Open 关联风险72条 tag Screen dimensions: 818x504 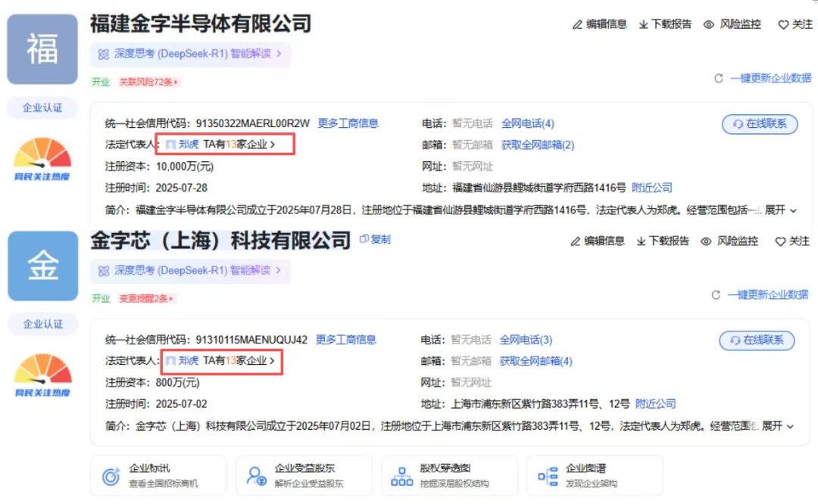pos(148,82)
